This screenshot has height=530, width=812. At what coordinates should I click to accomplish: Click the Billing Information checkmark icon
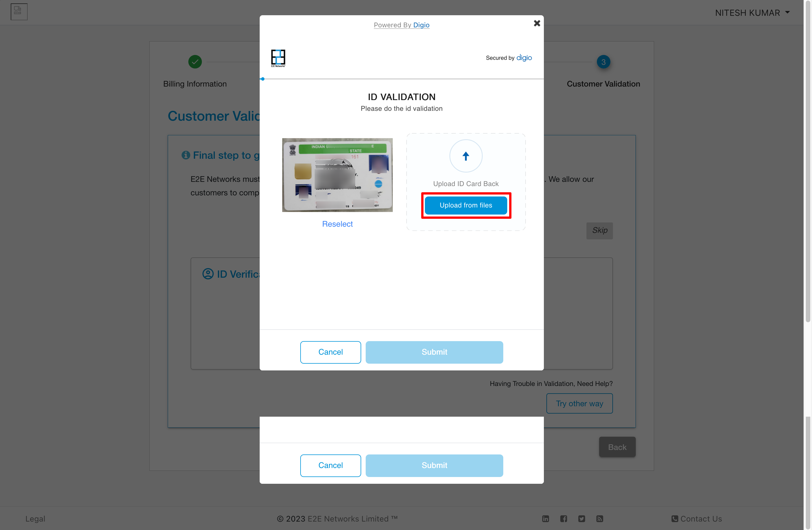[195, 62]
